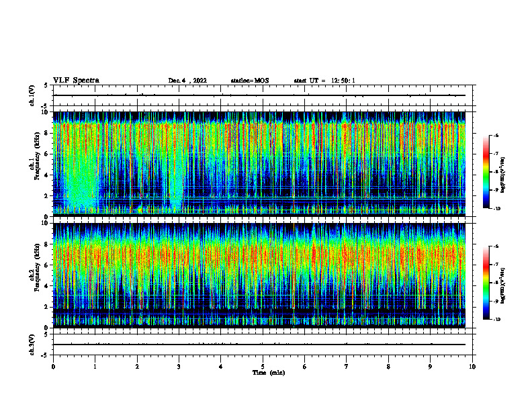This screenshot has width=532, height=411.
Task: Click inside the ch.2 spectrogram panel
Action: (259, 275)
